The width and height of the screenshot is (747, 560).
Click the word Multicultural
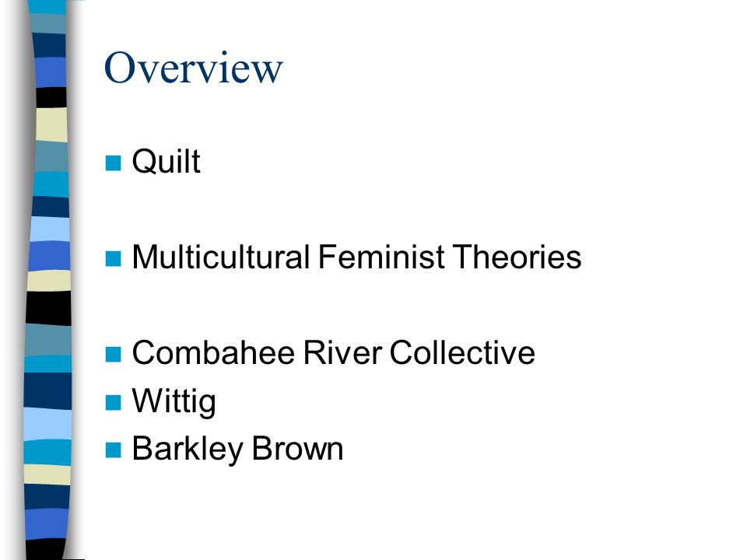(221, 257)
